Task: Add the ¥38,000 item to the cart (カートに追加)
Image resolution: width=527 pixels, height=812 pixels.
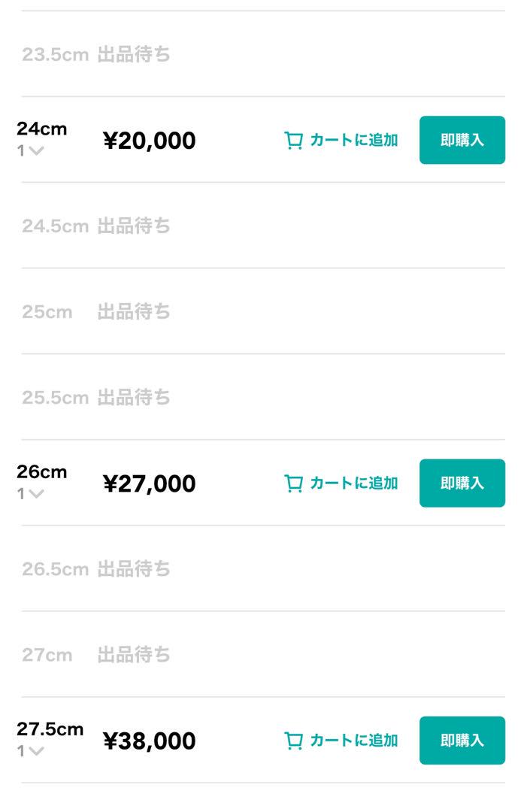Action: [341, 741]
